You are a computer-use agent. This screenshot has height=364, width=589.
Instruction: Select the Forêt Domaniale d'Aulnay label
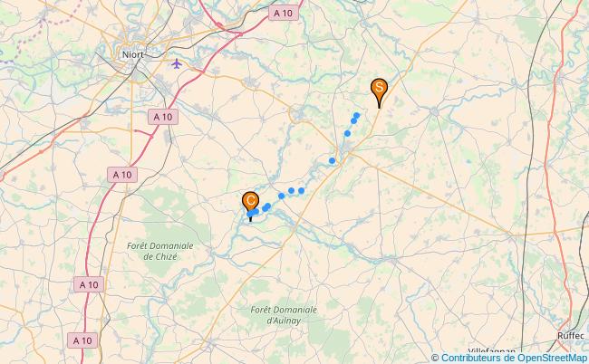pyautogui.click(x=284, y=315)
